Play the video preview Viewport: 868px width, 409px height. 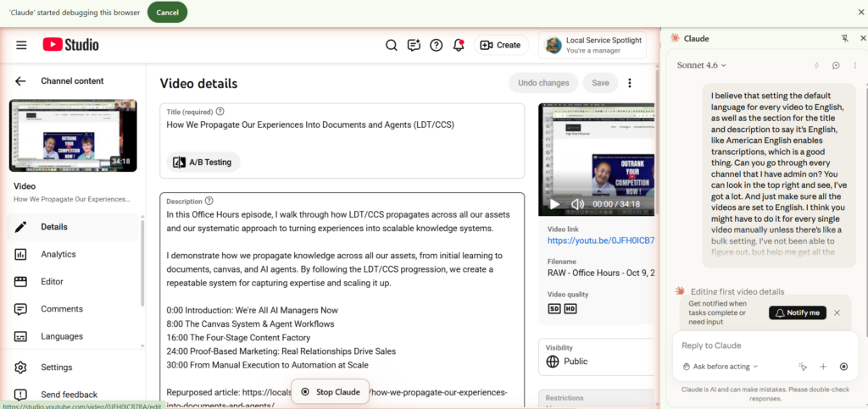pos(554,204)
